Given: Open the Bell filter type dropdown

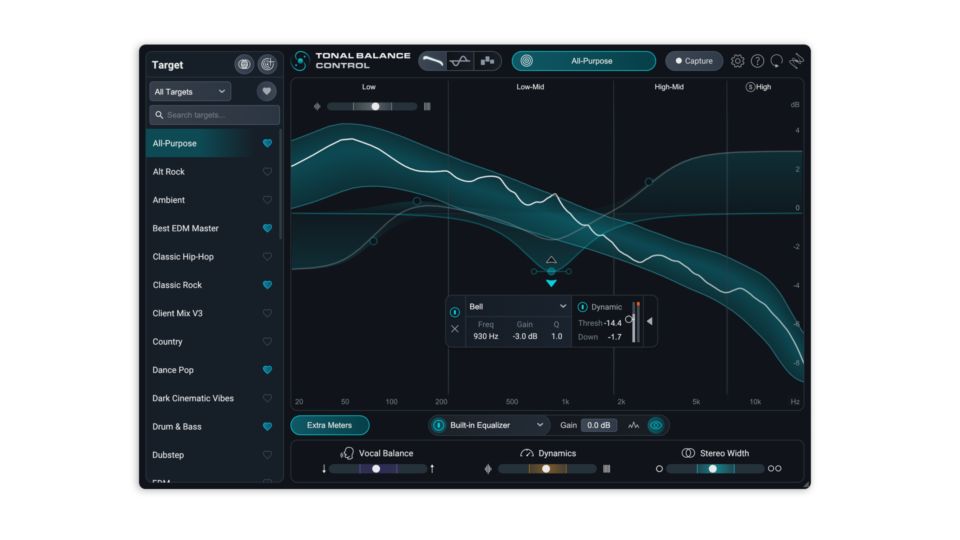Looking at the screenshot, I should pos(518,307).
